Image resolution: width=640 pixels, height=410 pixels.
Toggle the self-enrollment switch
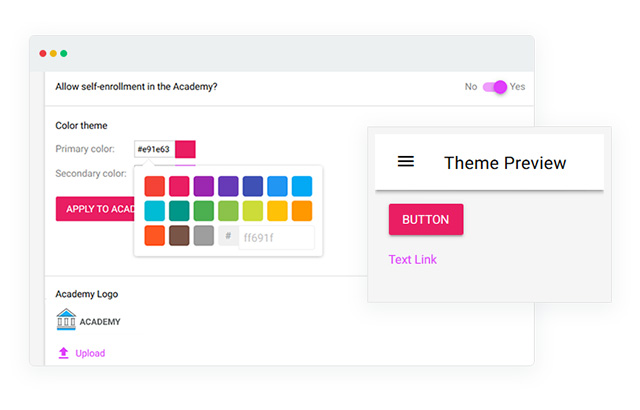coord(495,87)
